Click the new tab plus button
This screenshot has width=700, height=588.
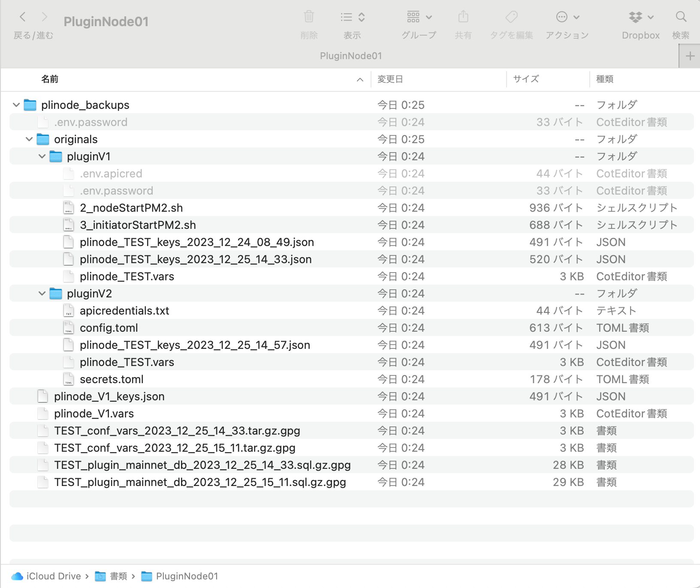pyautogui.click(x=690, y=55)
